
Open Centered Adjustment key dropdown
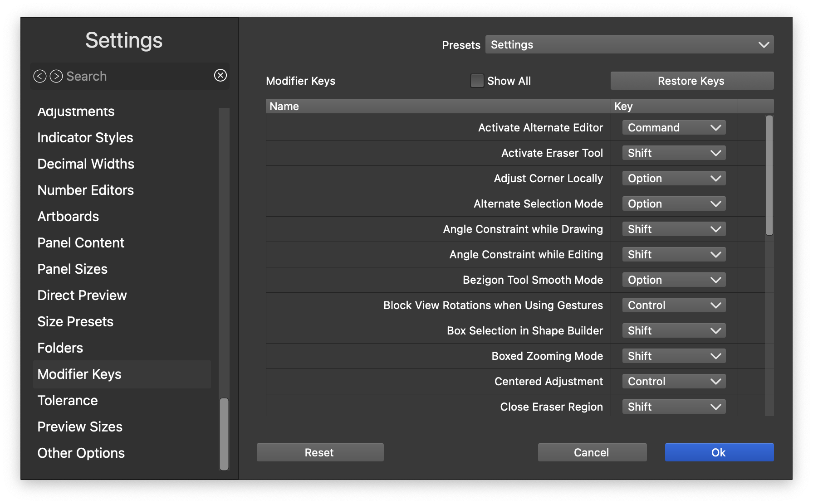tap(674, 382)
